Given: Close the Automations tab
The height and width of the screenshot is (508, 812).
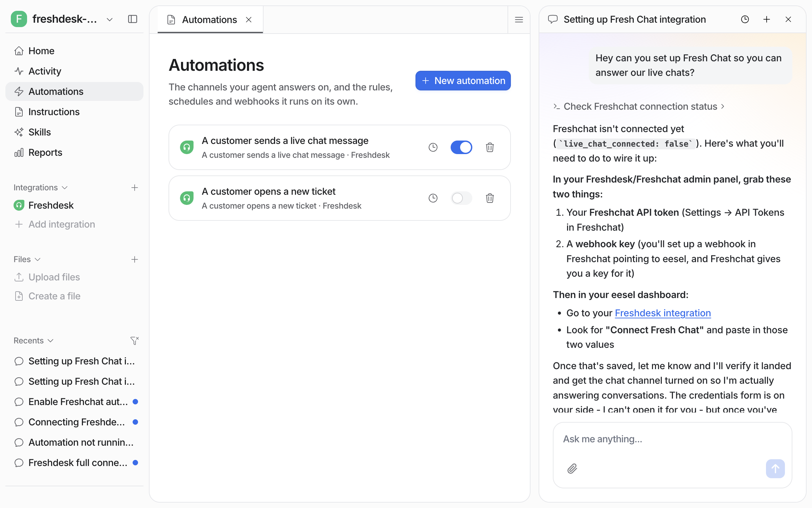Looking at the screenshot, I should pos(249,20).
